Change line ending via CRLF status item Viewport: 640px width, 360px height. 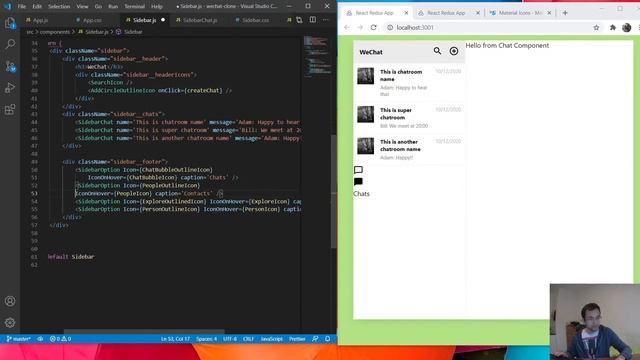coord(248,339)
